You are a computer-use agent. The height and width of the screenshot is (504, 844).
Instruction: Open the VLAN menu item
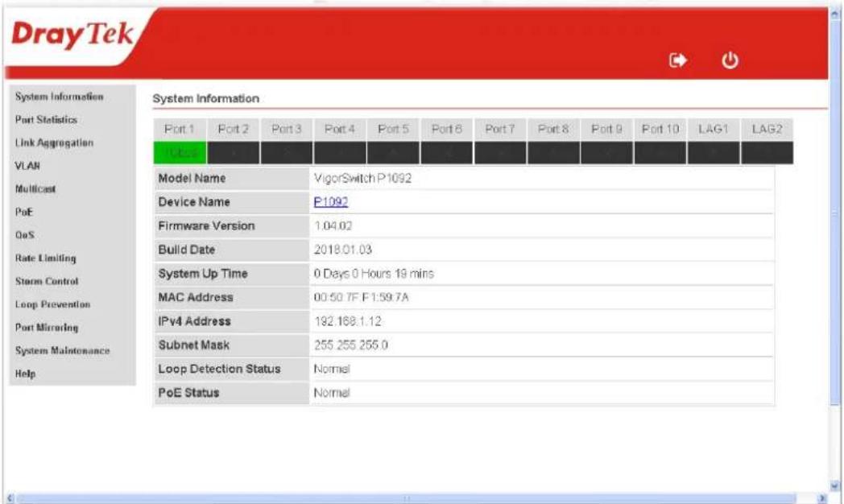(27, 166)
